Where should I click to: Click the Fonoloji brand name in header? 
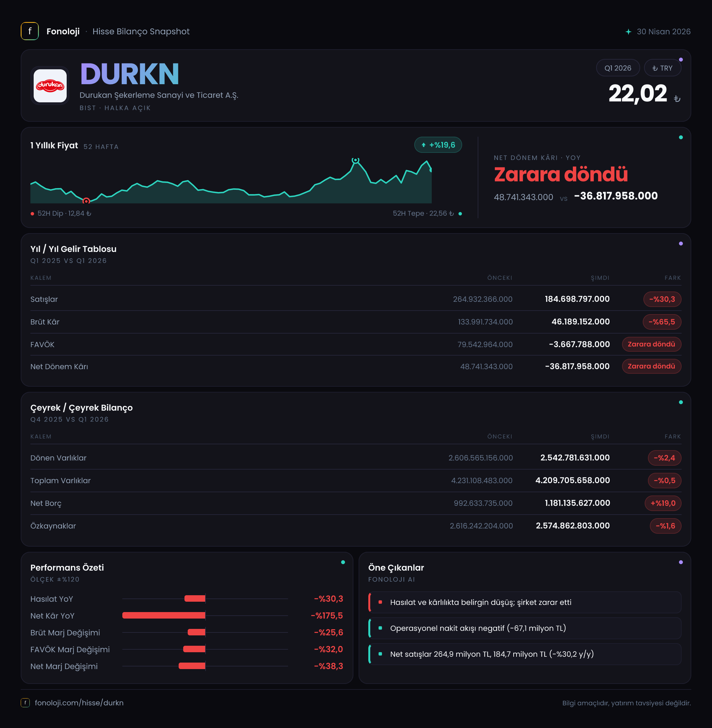pos(63,31)
